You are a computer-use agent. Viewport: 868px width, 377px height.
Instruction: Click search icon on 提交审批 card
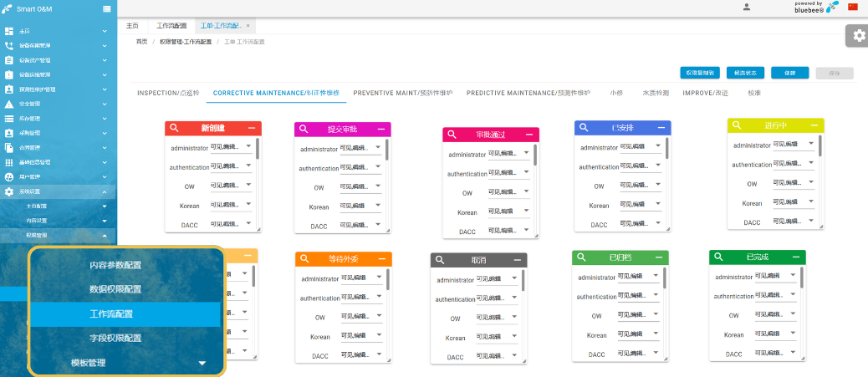pos(304,129)
